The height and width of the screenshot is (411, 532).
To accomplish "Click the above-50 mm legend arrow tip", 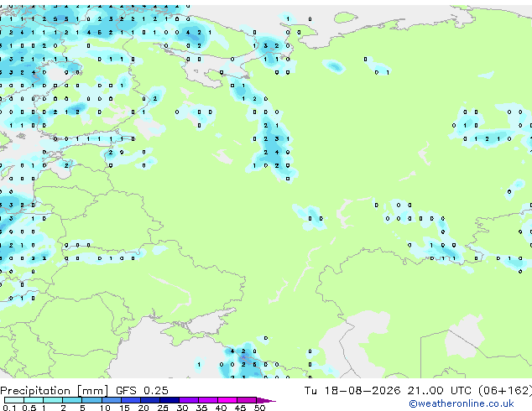I will coord(266,400).
